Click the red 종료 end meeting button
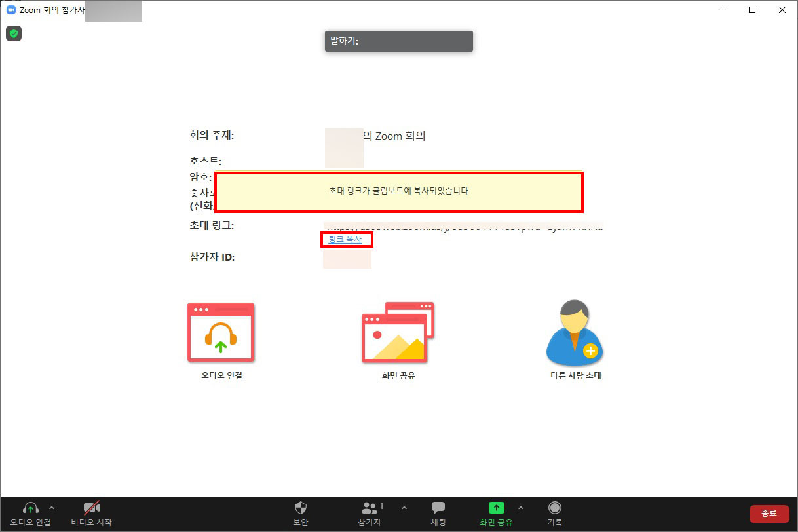This screenshot has width=798, height=532. click(x=769, y=513)
